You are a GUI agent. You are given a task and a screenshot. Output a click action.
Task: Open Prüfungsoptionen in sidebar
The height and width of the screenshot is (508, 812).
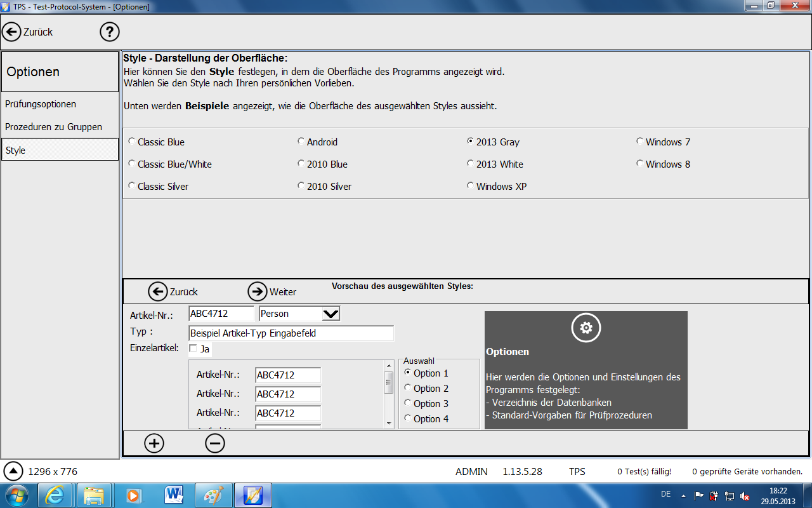60,104
